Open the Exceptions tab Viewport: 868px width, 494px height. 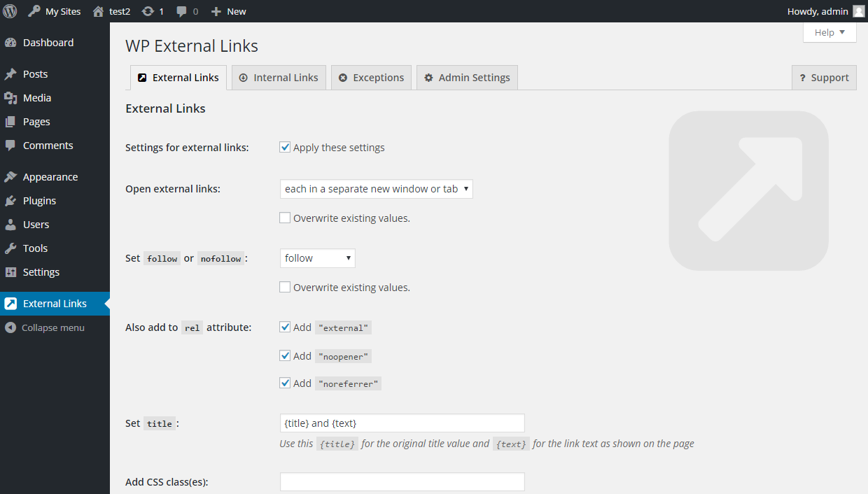click(x=371, y=78)
